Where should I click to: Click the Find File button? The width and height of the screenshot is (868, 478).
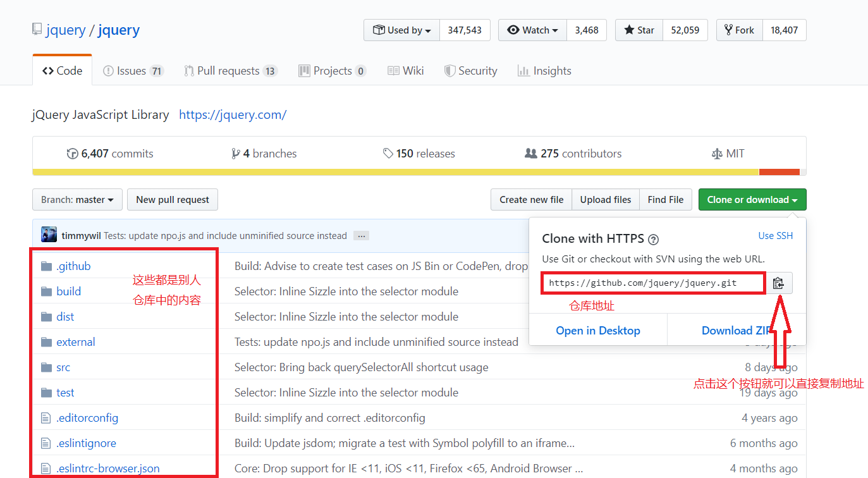pos(666,200)
